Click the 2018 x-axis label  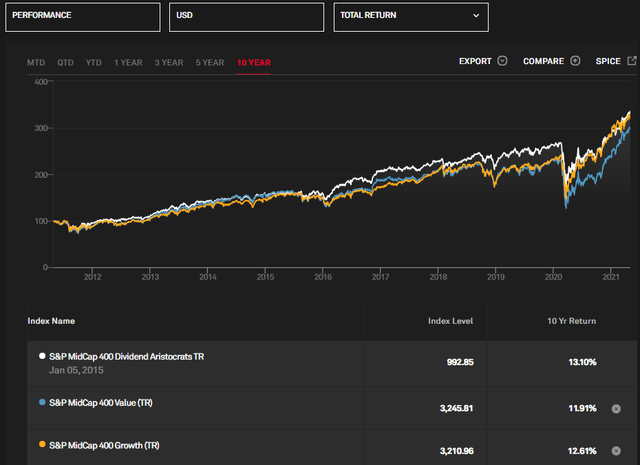(438, 277)
